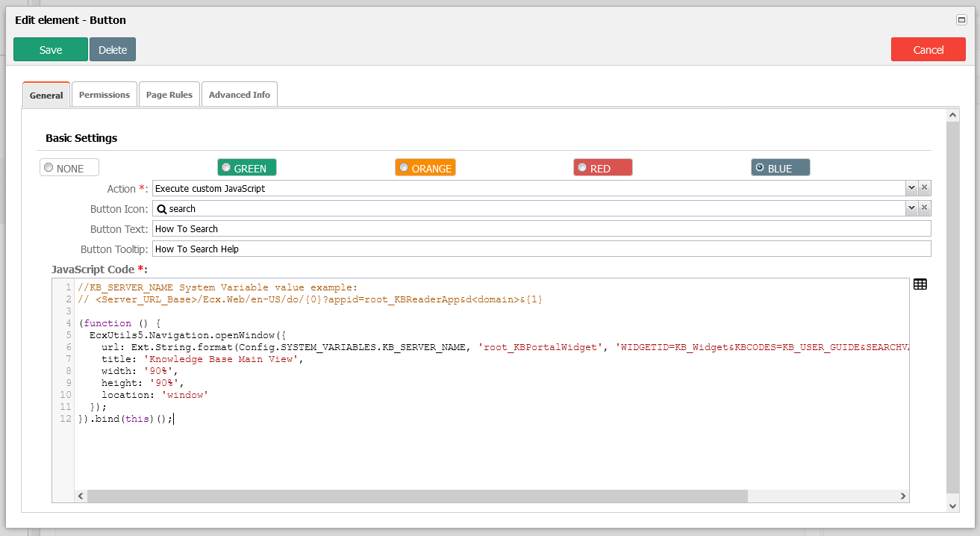Click code line 'location: window'

(155, 395)
